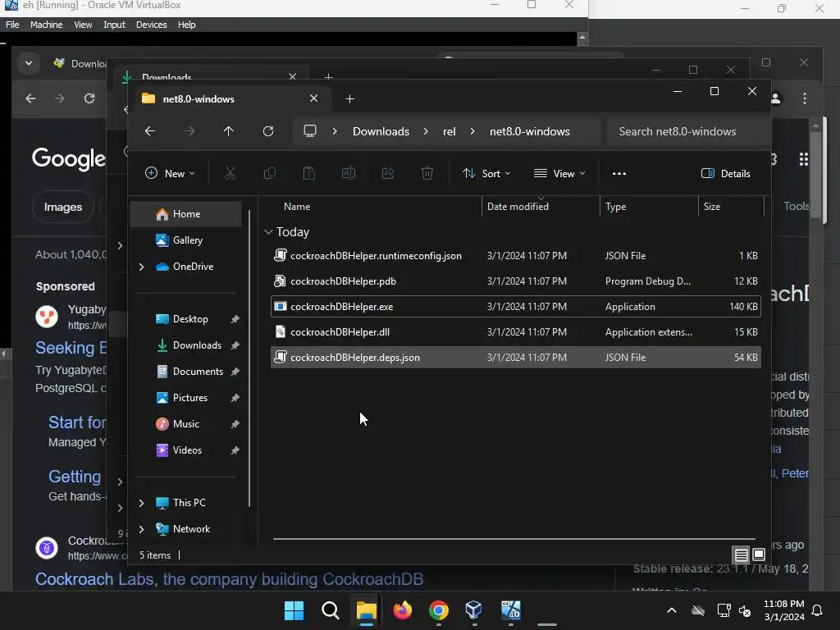Screen dimensions: 840x630
Task: Launch Firefox from the taskbar
Action: [x=402, y=610]
